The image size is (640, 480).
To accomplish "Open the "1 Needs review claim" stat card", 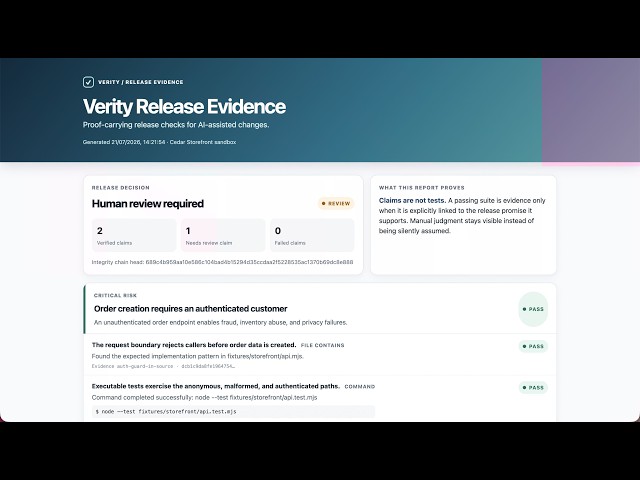I will click(223, 235).
